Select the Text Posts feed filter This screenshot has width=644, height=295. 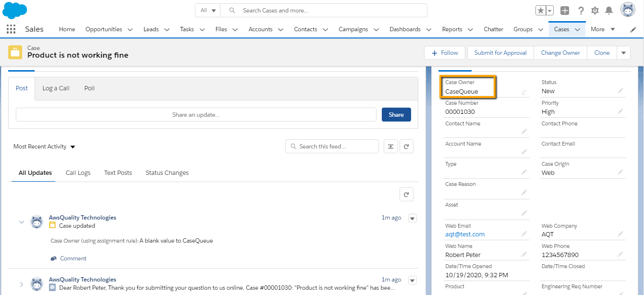tap(118, 173)
